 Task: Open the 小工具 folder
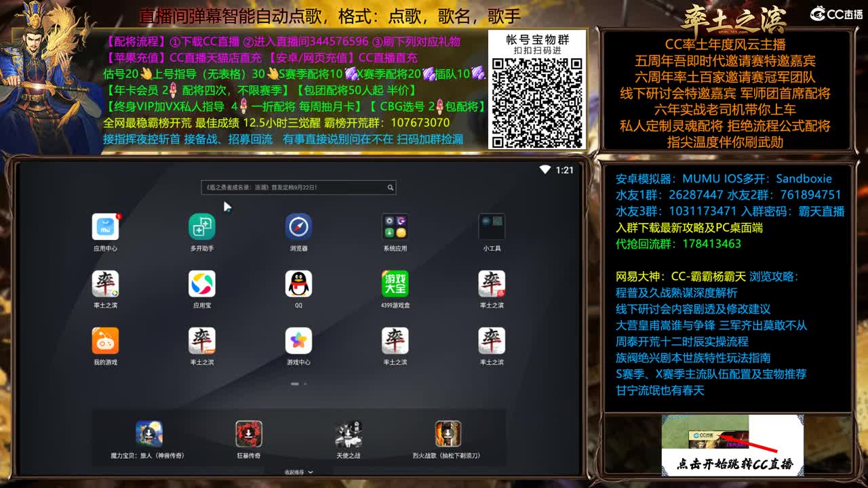[x=492, y=227]
